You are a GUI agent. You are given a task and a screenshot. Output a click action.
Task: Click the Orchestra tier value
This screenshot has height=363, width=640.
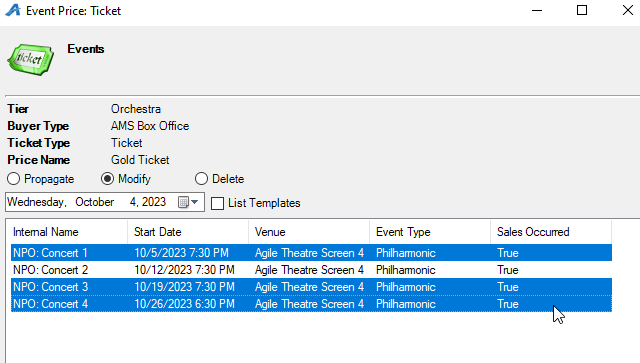coord(136,109)
